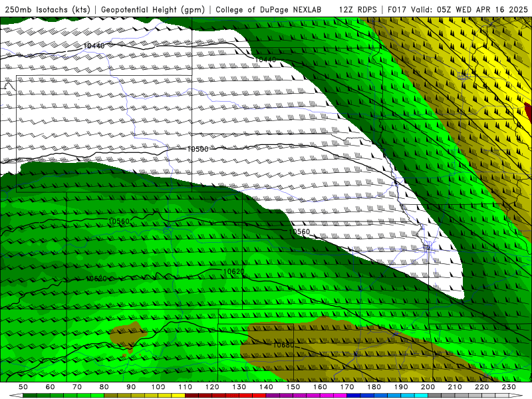Click the 200 value on the color scale

pos(428,387)
